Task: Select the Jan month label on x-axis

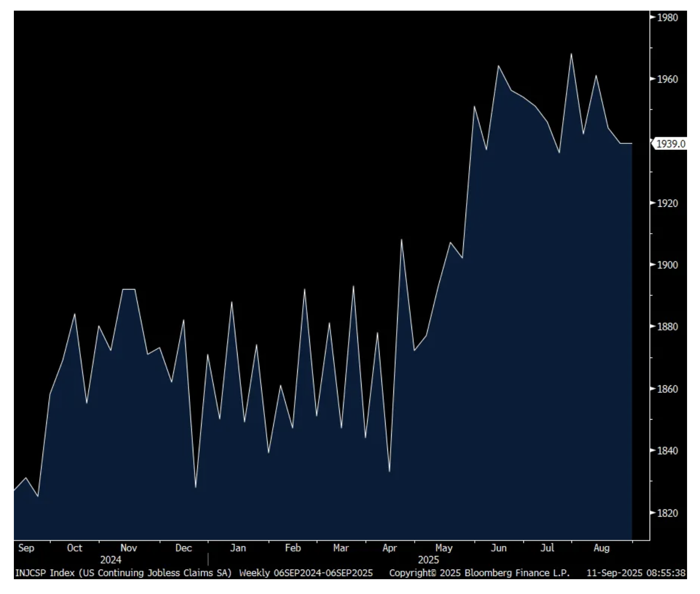Action: tap(238, 548)
